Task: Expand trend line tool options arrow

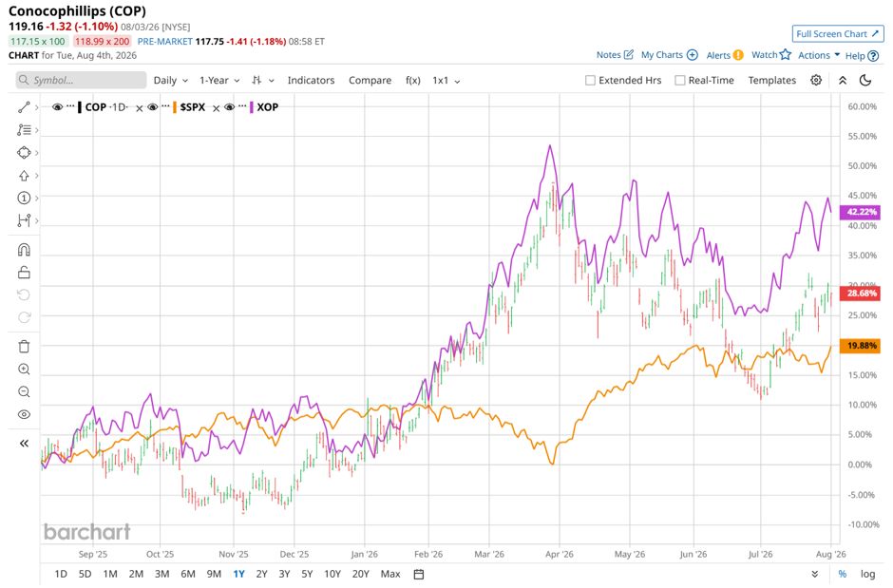Action: 36,107
